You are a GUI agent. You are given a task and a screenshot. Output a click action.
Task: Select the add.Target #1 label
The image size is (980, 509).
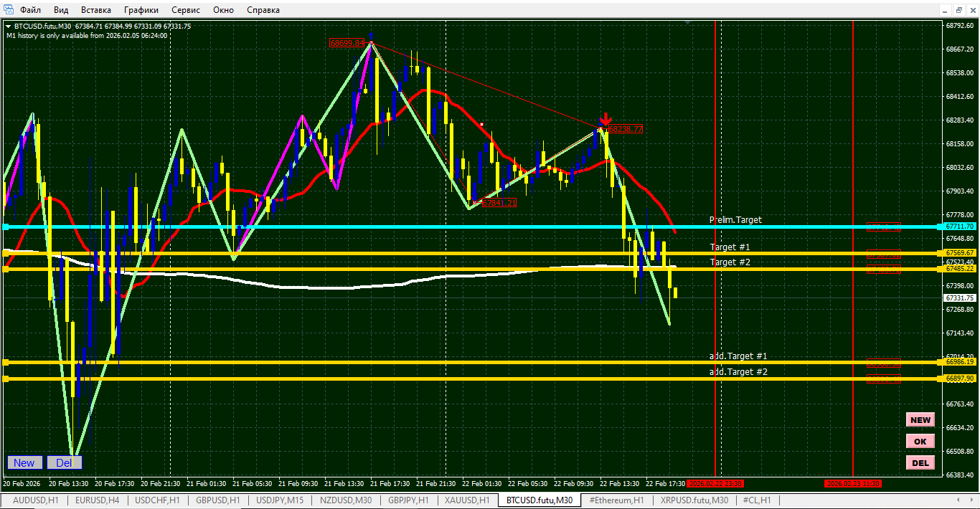tap(738, 356)
